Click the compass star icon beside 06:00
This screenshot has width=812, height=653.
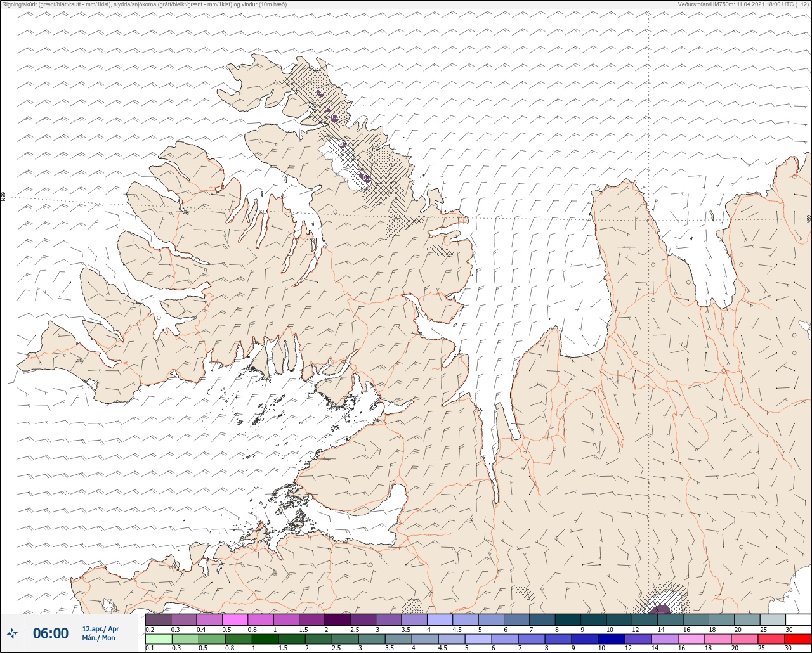(x=13, y=633)
